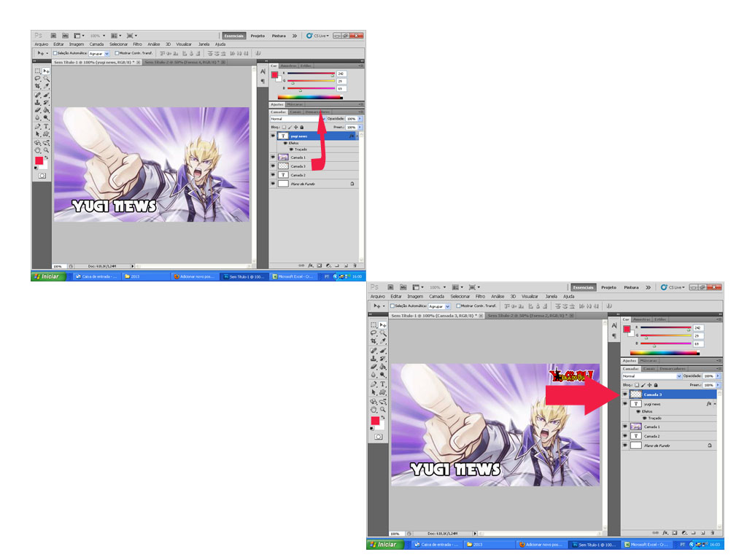Image resolution: width=747 pixels, height=560 pixels.
Task: Hide the highlighted Camada 3 layer via eye icon
Action: 624,394
